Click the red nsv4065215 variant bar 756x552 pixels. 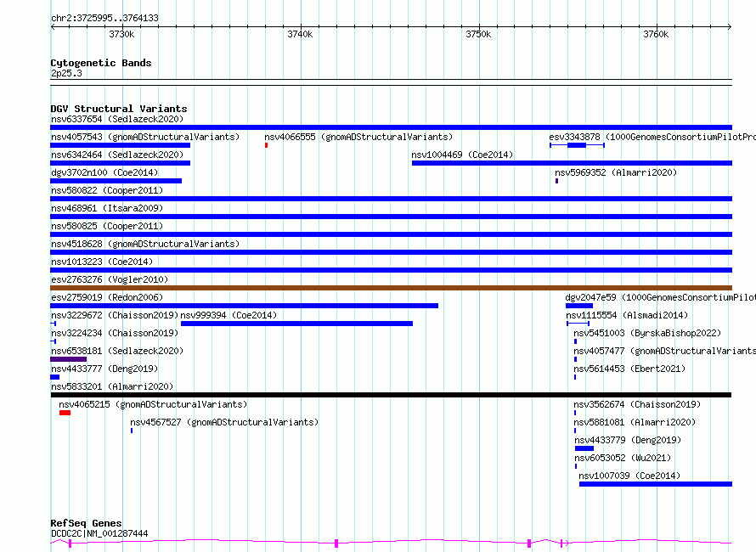[x=65, y=413]
